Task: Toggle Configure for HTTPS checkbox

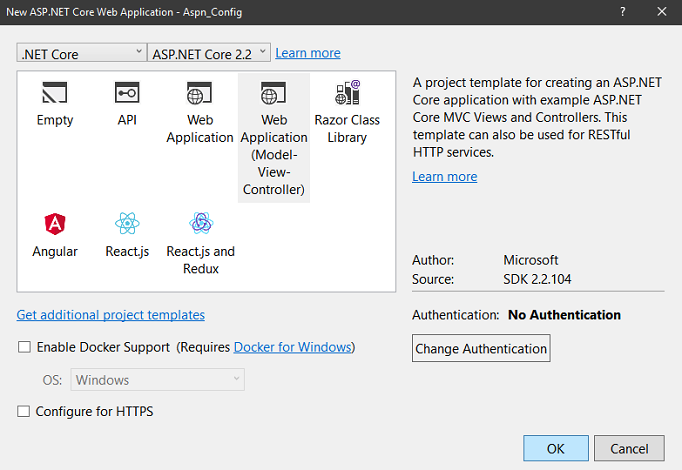Action: tap(23, 411)
